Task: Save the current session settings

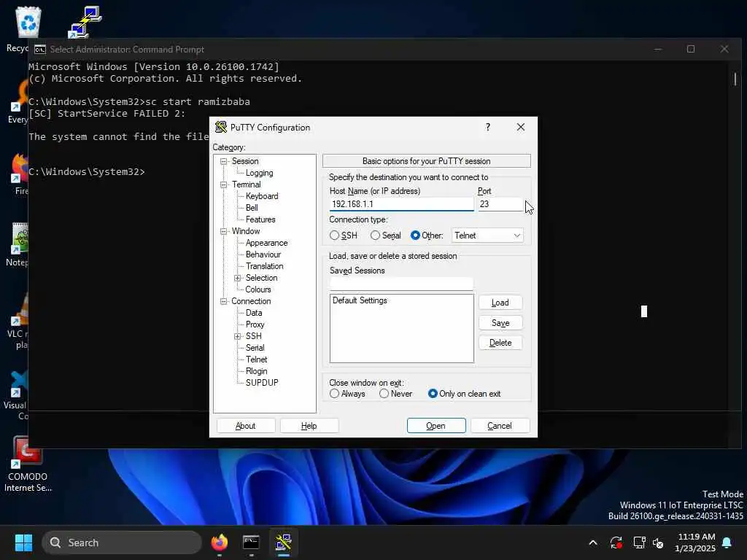Action: click(x=500, y=323)
